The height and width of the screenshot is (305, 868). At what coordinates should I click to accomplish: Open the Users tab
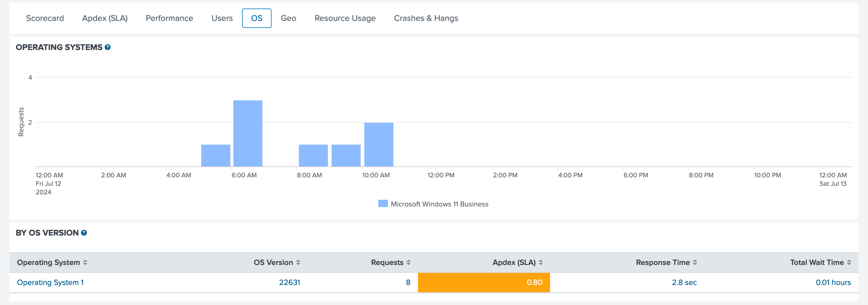point(222,18)
